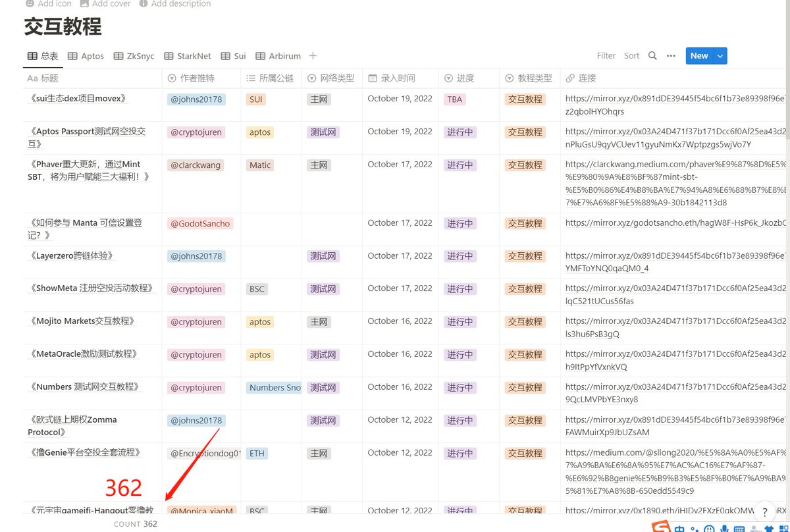Open the 《MetaOracle激励测试教程》 row
This screenshot has height=532, width=790.
(x=84, y=354)
